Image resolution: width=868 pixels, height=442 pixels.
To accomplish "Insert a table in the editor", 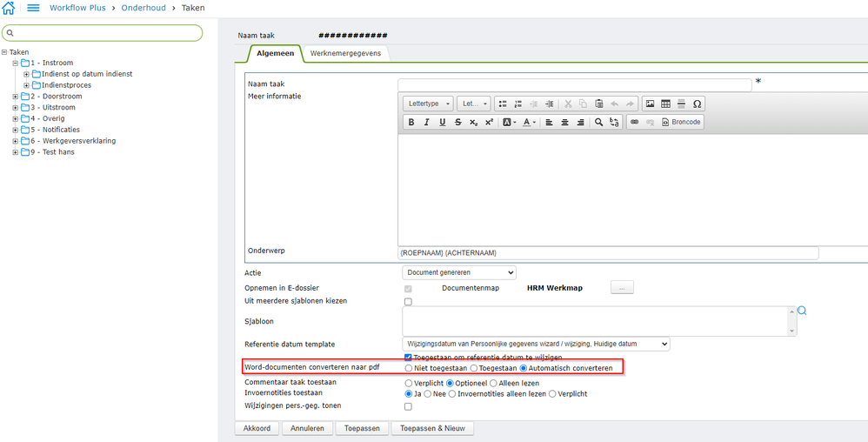I will (665, 104).
